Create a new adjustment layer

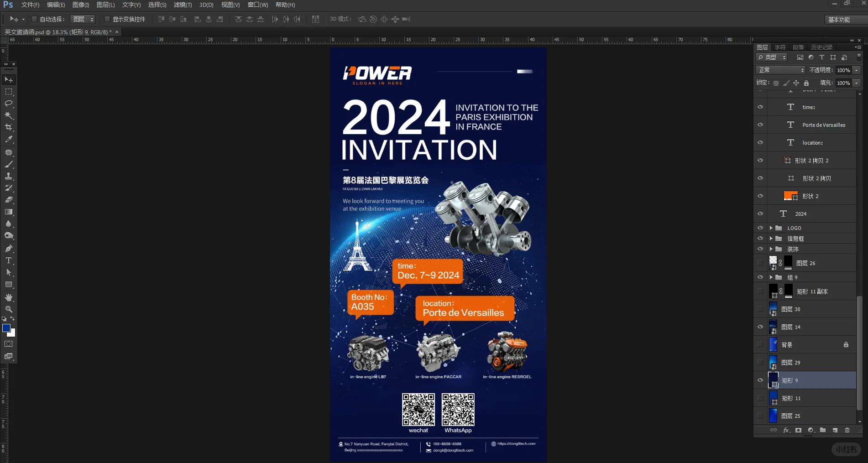(x=810, y=430)
